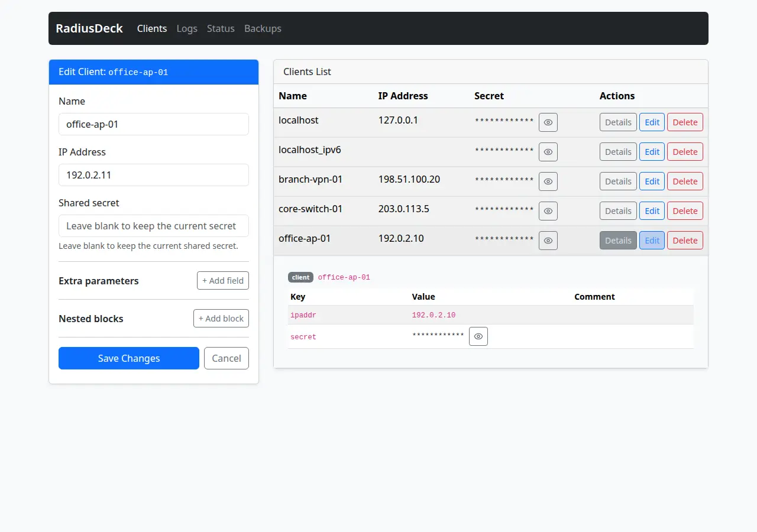Edit the branch-vpn-01 client

pyautogui.click(x=652, y=181)
